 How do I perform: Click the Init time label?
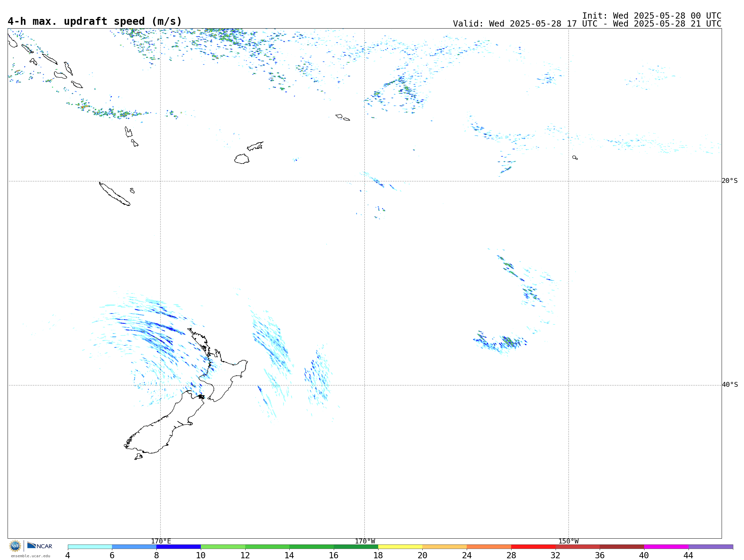(x=651, y=16)
